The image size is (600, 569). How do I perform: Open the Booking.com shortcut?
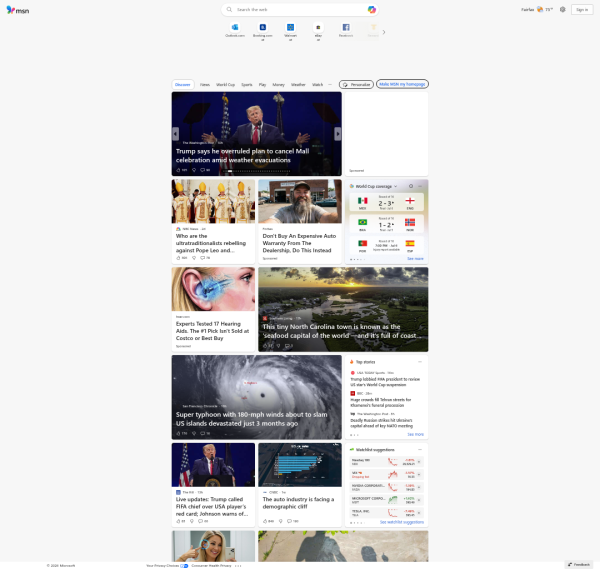[262, 31]
